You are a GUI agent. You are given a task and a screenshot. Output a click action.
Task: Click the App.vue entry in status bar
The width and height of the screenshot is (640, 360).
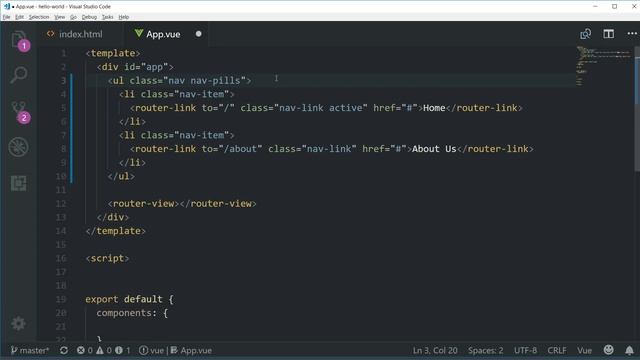point(191,350)
